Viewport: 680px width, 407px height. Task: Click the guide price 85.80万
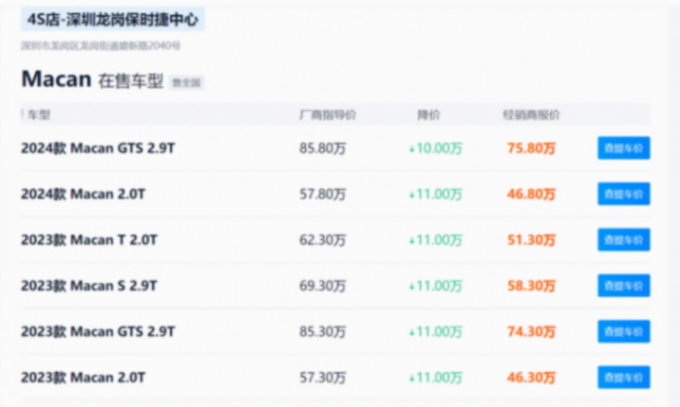coord(323,148)
